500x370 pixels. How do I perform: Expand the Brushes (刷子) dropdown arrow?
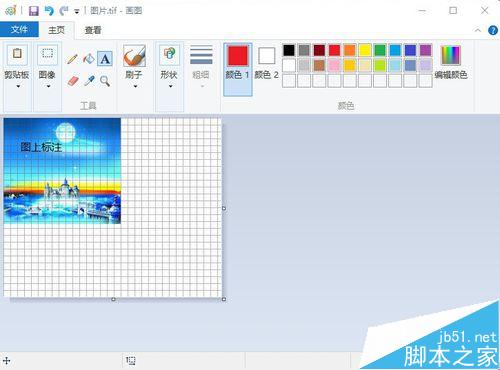tap(135, 86)
